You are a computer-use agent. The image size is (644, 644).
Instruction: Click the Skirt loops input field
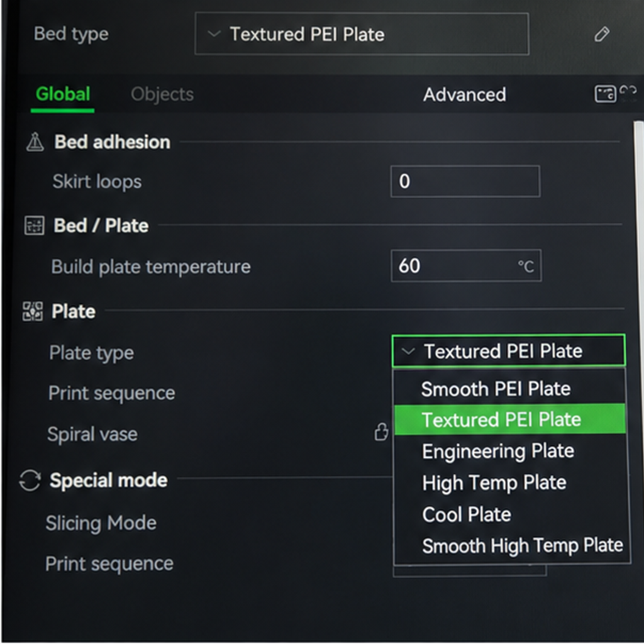[465, 182]
